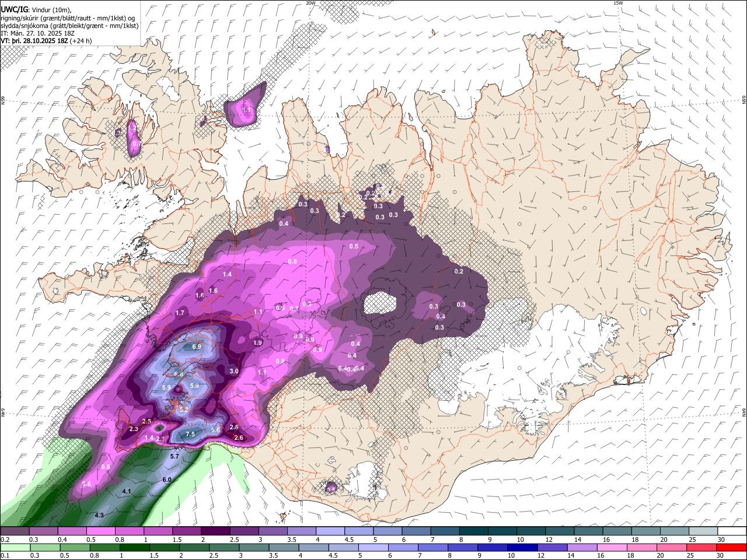
Task: Pick lower legend swatch between 3 and 3.5
Action: pyautogui.click(x=254, y=547)
